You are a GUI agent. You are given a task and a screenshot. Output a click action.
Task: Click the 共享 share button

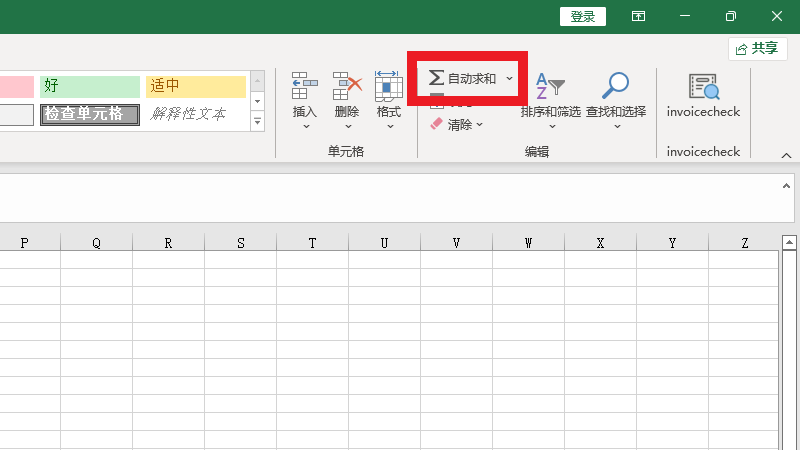757,48
